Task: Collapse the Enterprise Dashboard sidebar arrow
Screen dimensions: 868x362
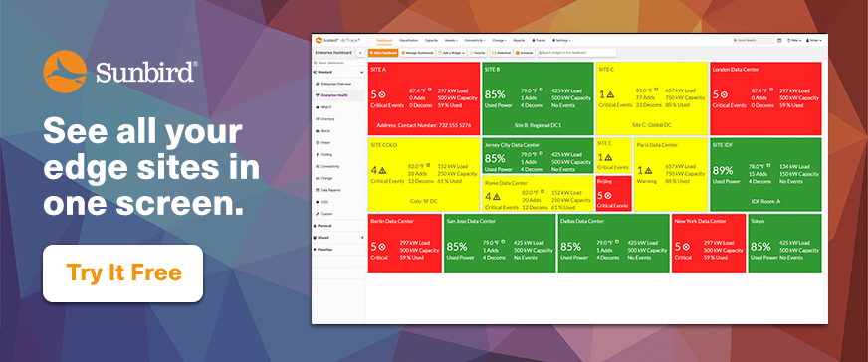Action: [359, 53]
